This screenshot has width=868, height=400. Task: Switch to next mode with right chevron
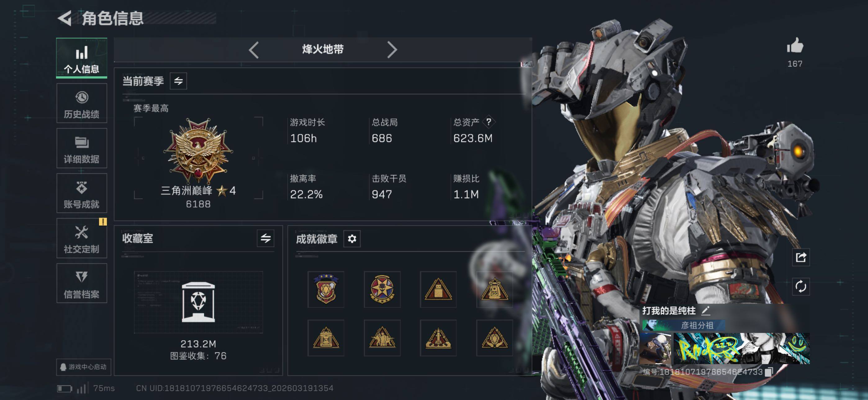pyautogui.click(x=392, y=50)
